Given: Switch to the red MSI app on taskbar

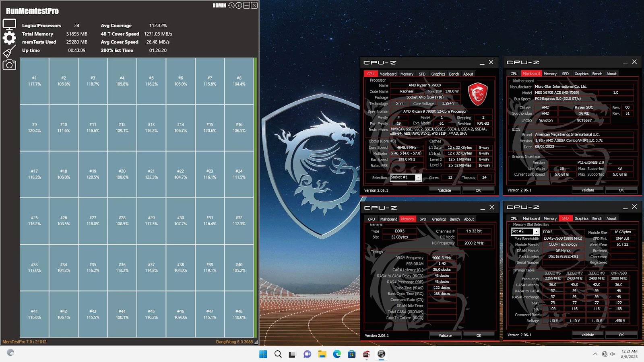Looking at the screenshot, I should pos(366,354).
